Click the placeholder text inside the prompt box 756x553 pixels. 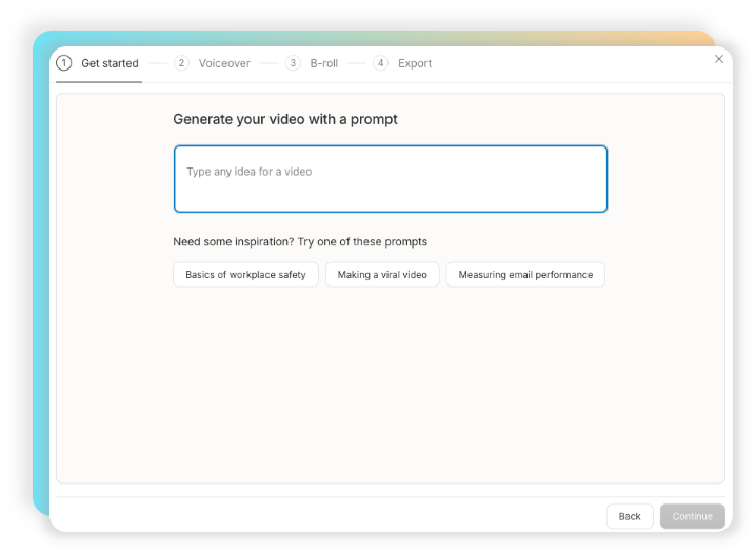pos(249,171)
